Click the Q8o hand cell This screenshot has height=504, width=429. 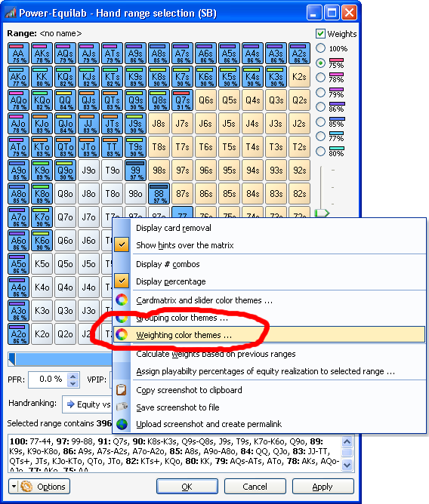(65, 194)
